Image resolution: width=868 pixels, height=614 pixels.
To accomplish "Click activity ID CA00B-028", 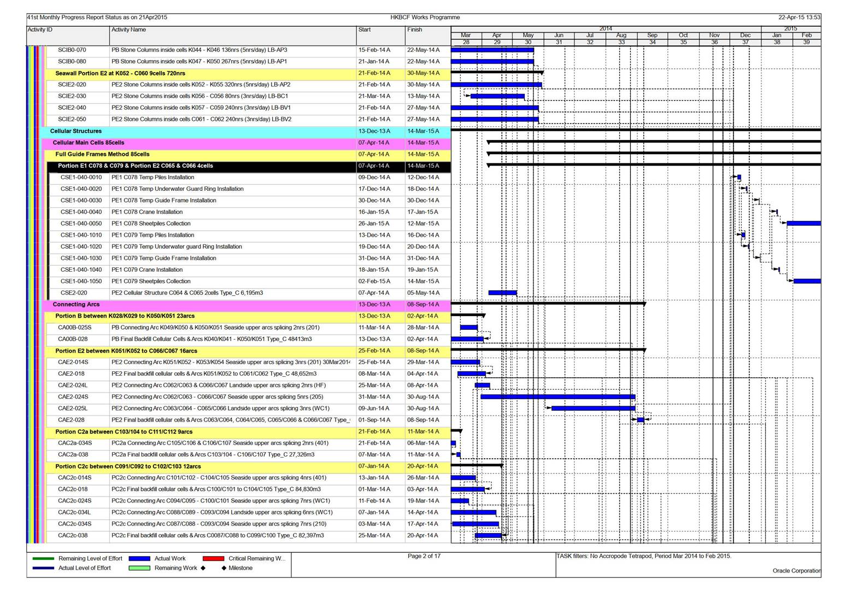I will click(73, 339).
